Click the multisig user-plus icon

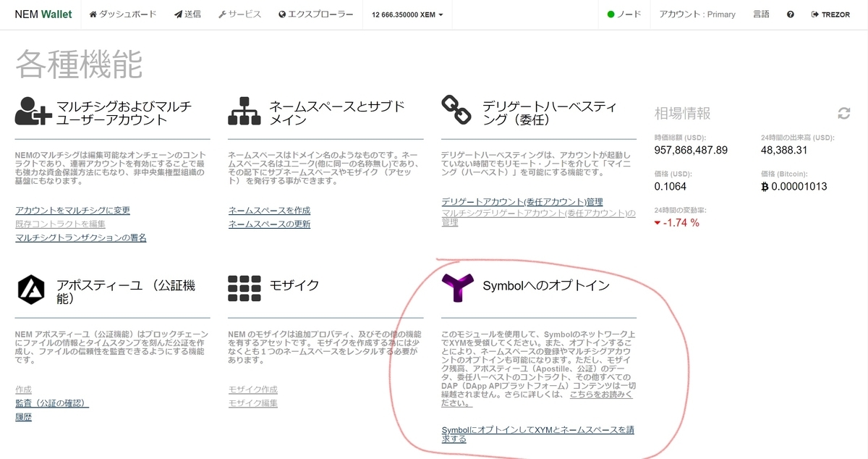pos(33,111)
